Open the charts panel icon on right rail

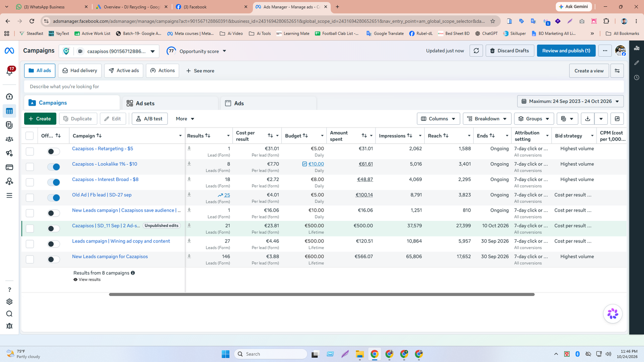[x=637, y=48]
